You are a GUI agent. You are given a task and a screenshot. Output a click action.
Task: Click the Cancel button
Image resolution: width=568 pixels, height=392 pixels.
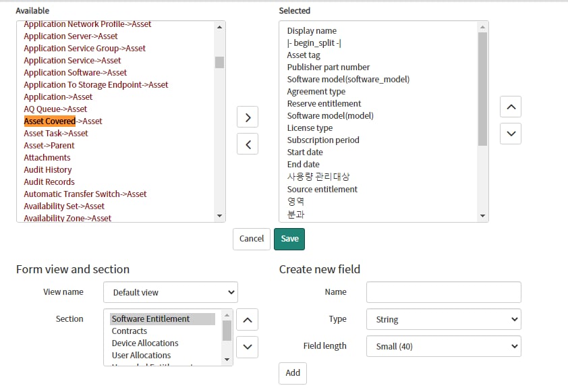click(251, 239)
